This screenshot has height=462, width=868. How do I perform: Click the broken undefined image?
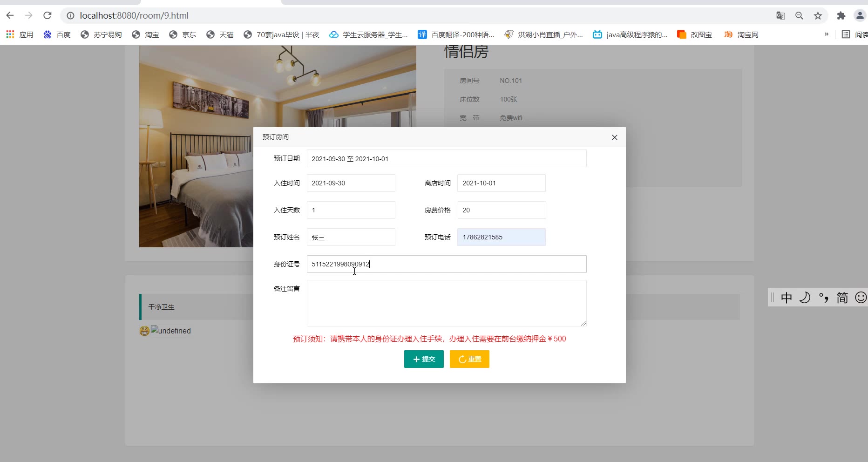click(x=171, y=330)
